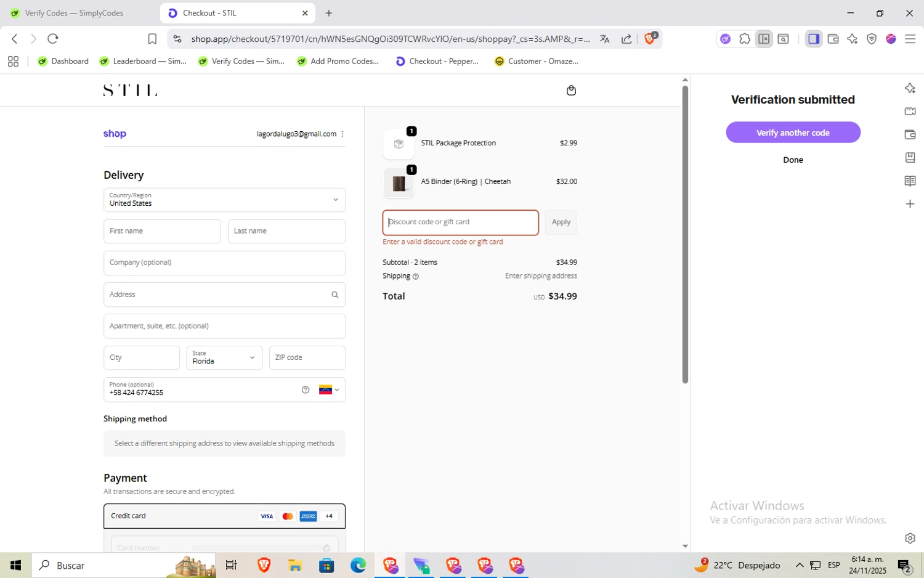Click the Apply discount button
Image resolution: width=924 pixels, height=578 pixels.
(561, 222)
